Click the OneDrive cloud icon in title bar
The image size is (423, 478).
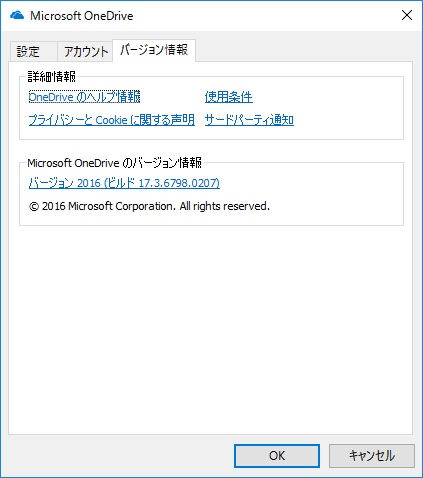pos(17,16)
